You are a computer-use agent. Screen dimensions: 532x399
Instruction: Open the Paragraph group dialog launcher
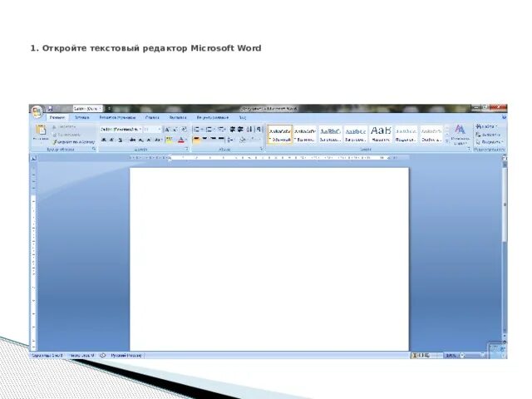coord(261,149)
